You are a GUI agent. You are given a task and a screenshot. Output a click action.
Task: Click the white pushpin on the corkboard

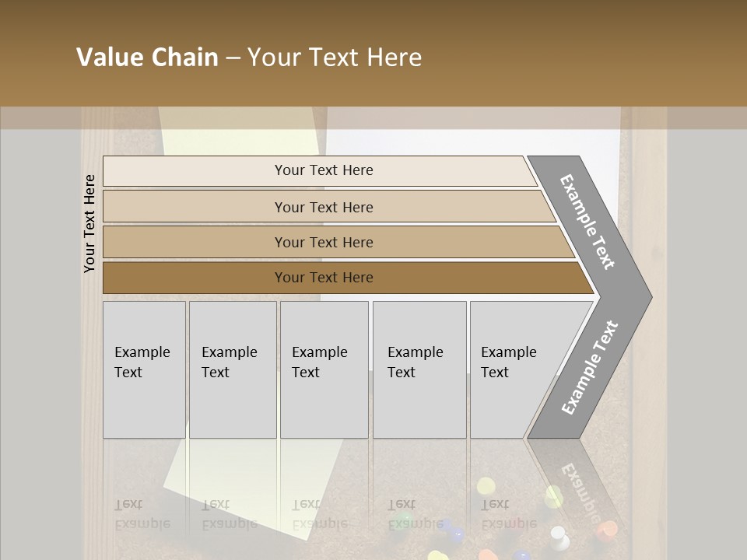click(x=559, y=537)
